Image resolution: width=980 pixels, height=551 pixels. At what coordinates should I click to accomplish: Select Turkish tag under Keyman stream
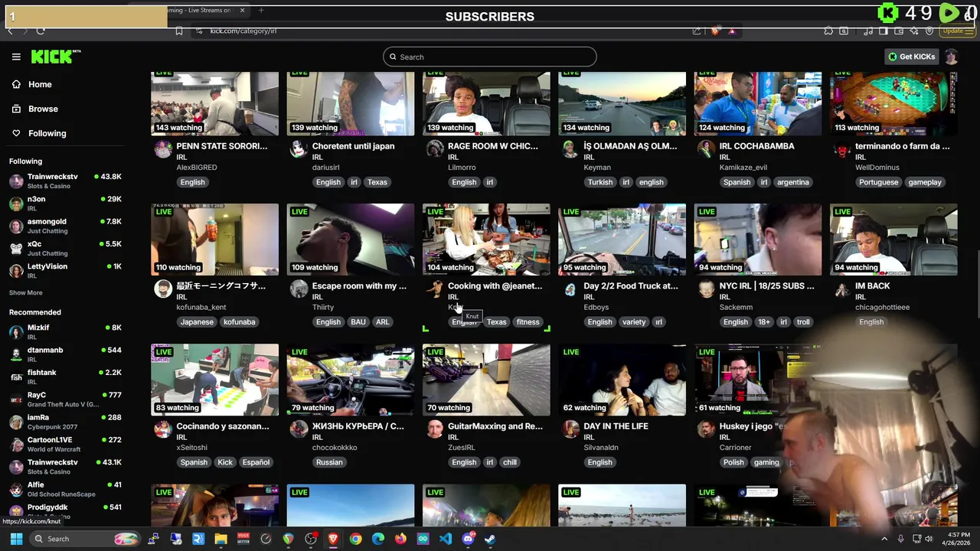(600, 182)
